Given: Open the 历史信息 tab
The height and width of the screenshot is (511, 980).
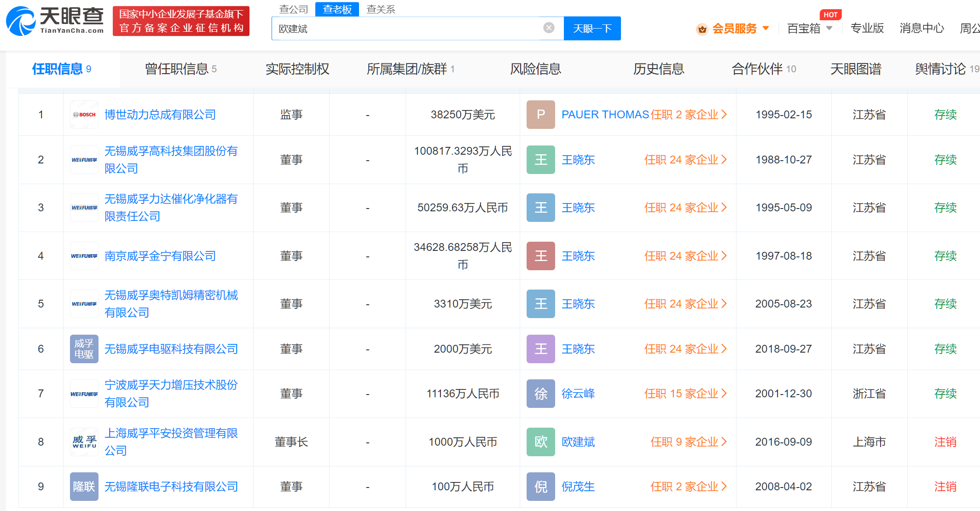Looking at the screenshot, I should click(659, 69).
